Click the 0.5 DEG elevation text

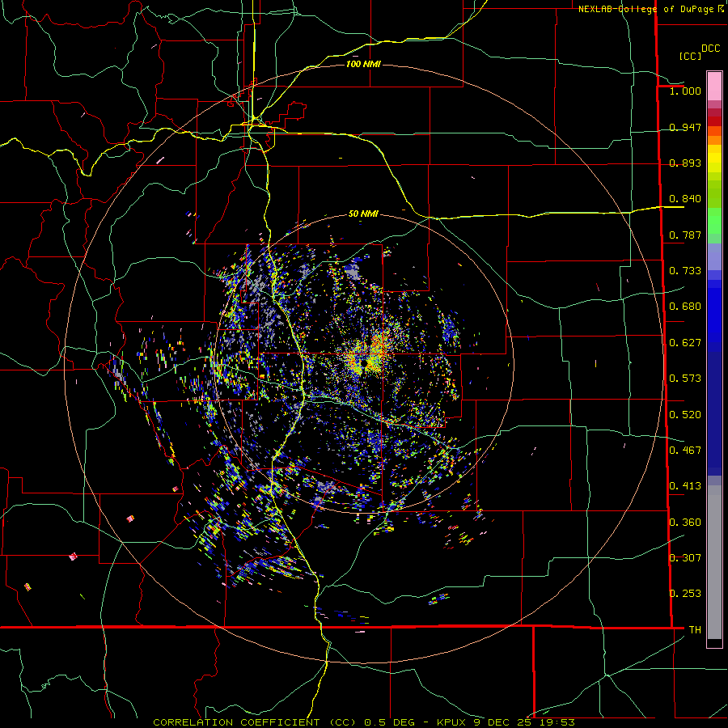click(x=390, y=722)
